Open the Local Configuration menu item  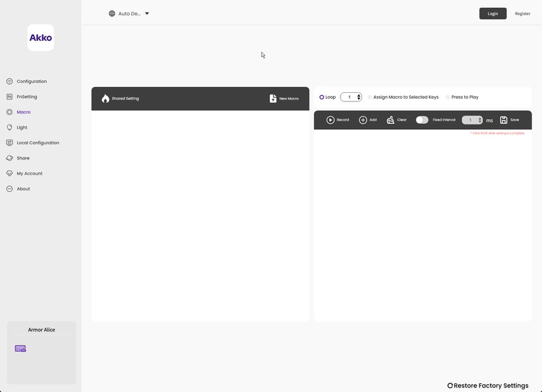click(38, 143)
